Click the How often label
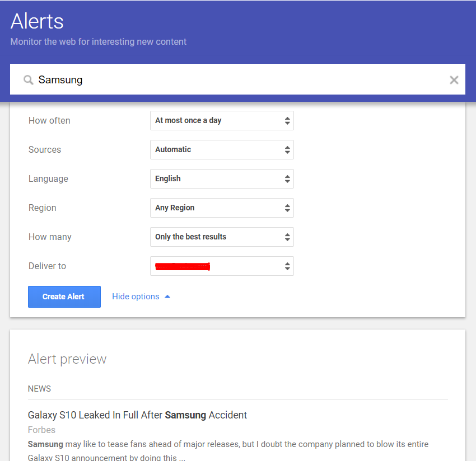476x461 pixels. (x=49, y=121)
